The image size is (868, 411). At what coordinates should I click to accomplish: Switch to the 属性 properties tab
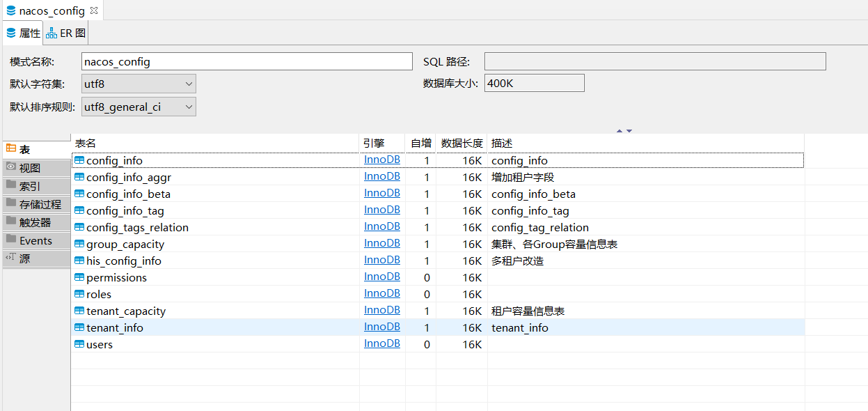click(23, 33)
